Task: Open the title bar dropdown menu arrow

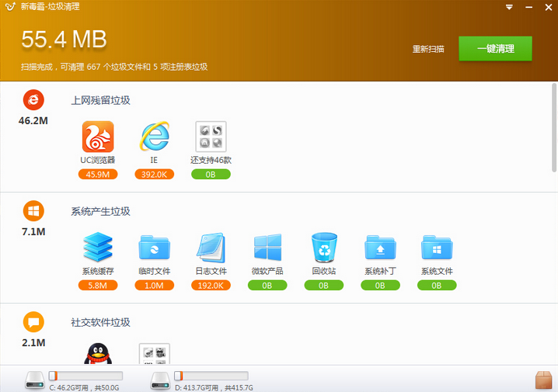Action: 509,7
